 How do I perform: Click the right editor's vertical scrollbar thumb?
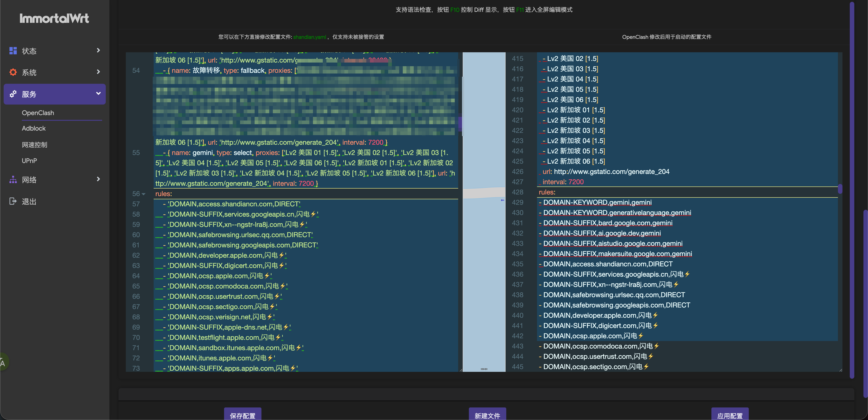click(840, 189)
